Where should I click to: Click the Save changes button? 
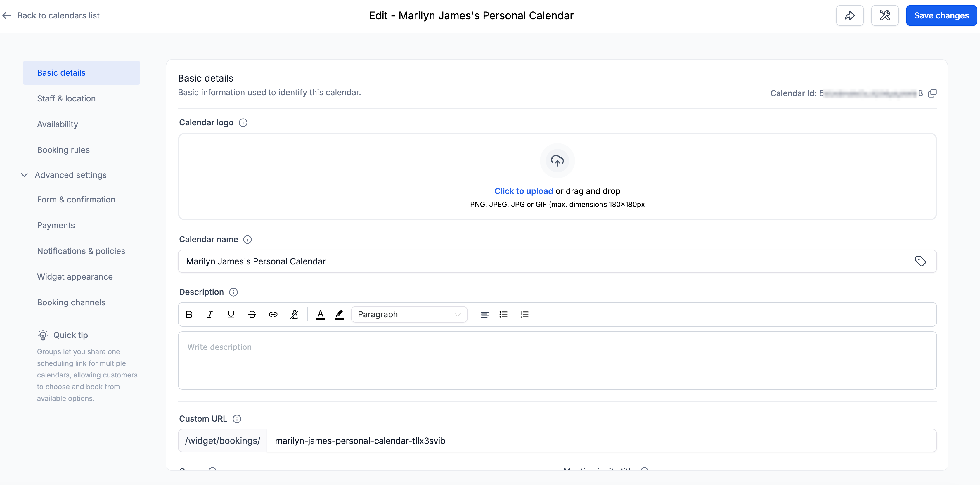941,15
